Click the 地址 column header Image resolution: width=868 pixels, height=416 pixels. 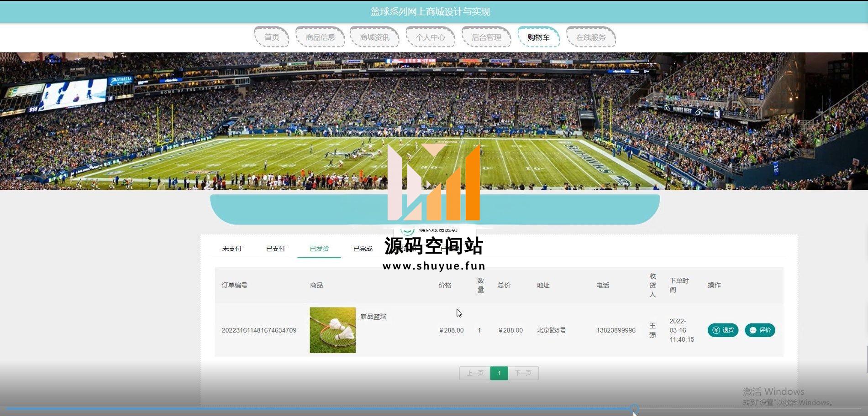(543, 285)
